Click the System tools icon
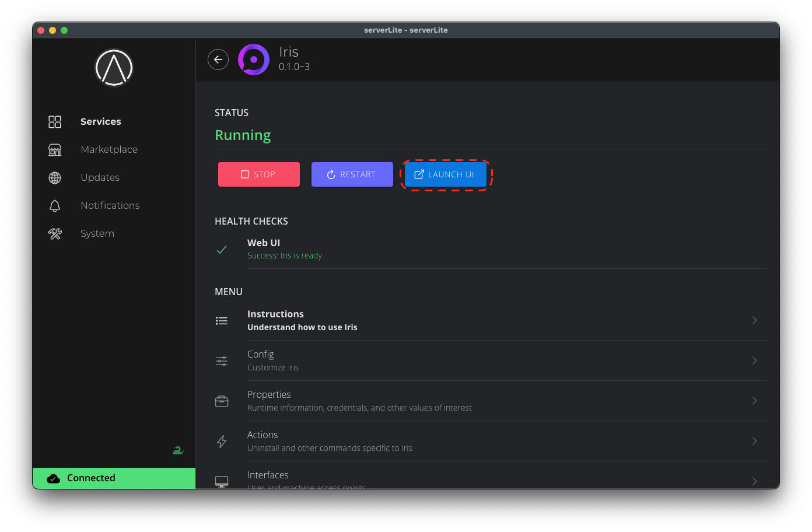The image size is (812, 532). pyautogui.click(x=55, y=234)
